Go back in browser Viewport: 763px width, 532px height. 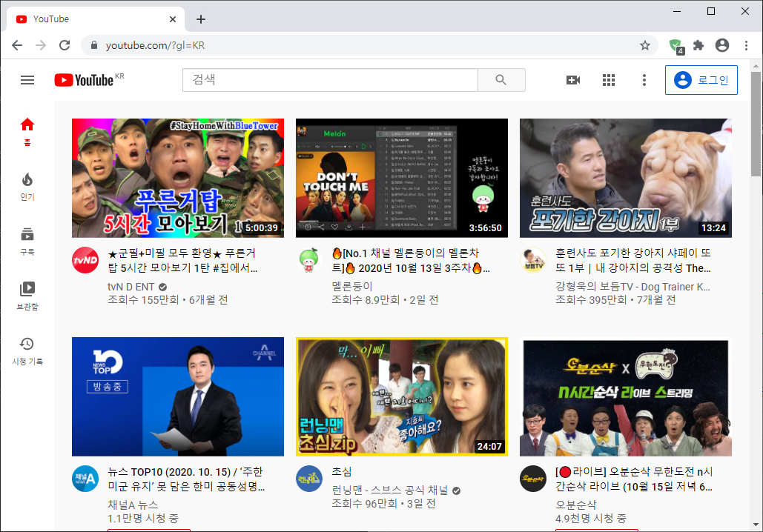17,45
